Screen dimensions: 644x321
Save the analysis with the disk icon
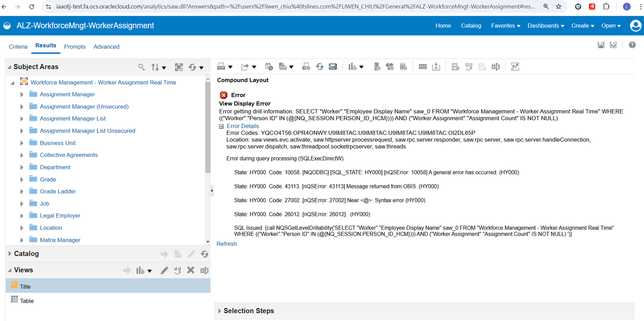[x=601, y=45]
